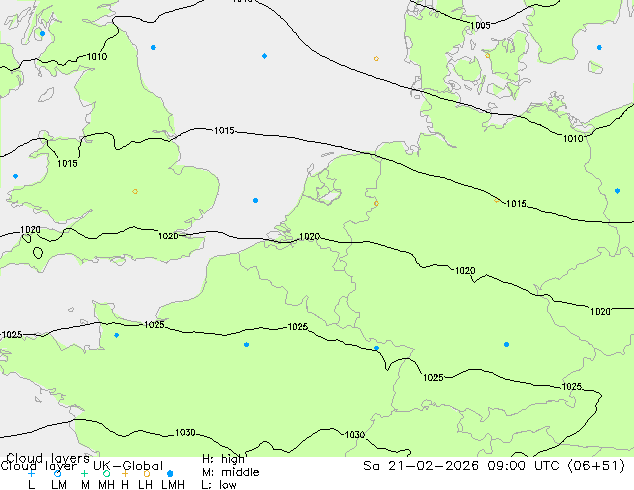The width and height of the screenshot is (634, 490).
Task: Click the blue L cross symbol in the legend
Action: (x=31, y=473)
